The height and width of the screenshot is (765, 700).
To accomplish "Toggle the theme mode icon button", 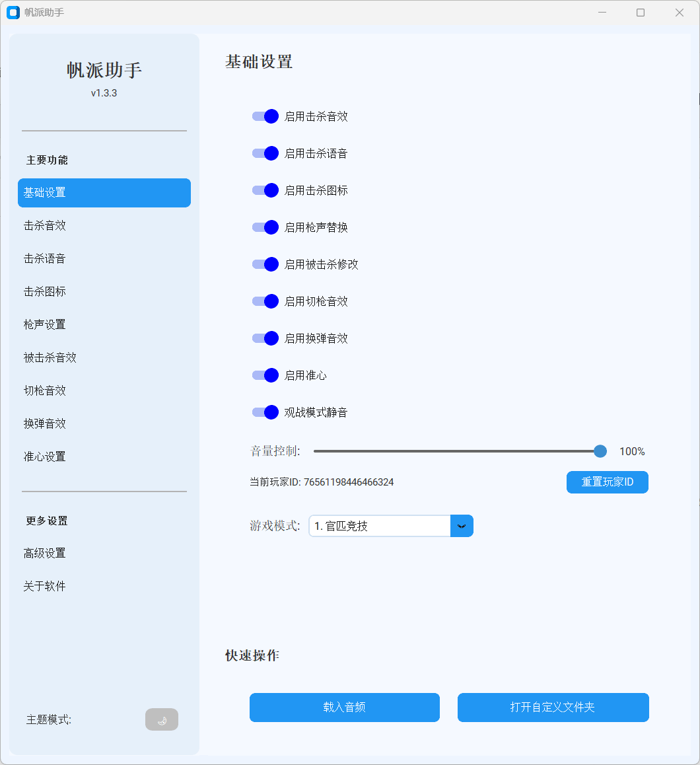I will click(162, 719).
